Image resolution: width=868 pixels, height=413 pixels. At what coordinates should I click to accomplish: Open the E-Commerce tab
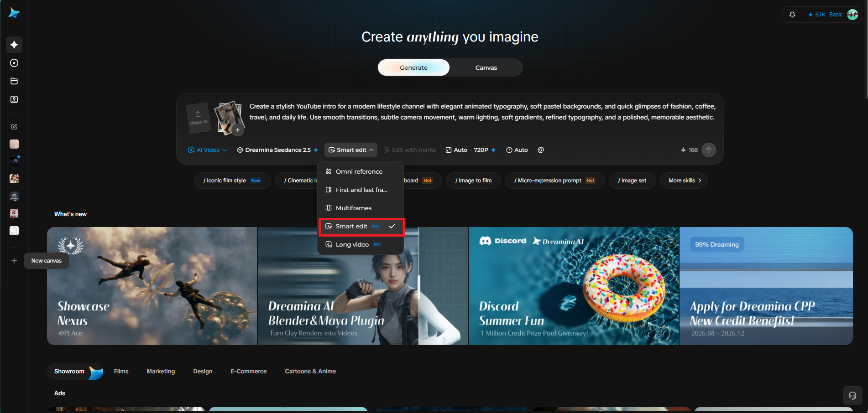249,372
